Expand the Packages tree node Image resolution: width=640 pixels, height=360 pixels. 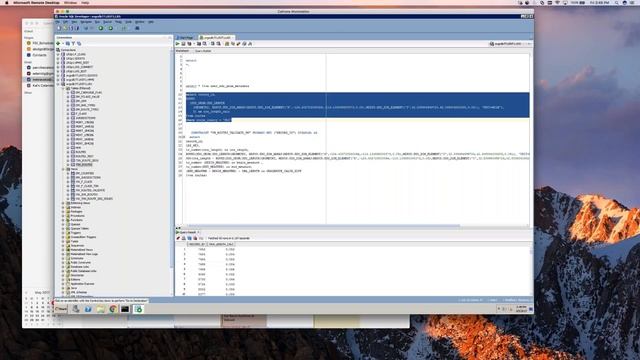(63, 211)
